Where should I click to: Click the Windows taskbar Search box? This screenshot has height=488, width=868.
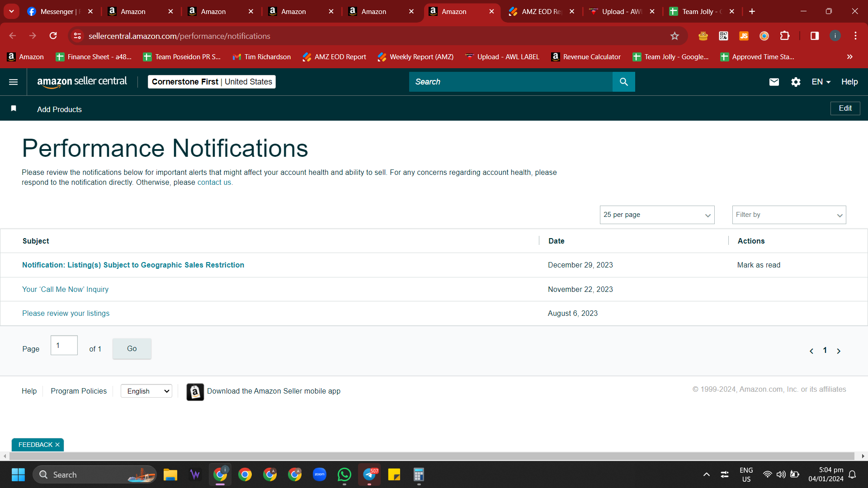pos(95,474)
